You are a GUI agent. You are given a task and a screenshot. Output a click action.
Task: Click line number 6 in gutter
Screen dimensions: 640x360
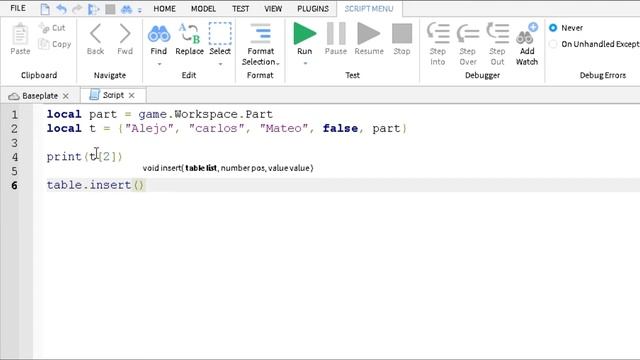pyautogui.click(x=15, y=186)
